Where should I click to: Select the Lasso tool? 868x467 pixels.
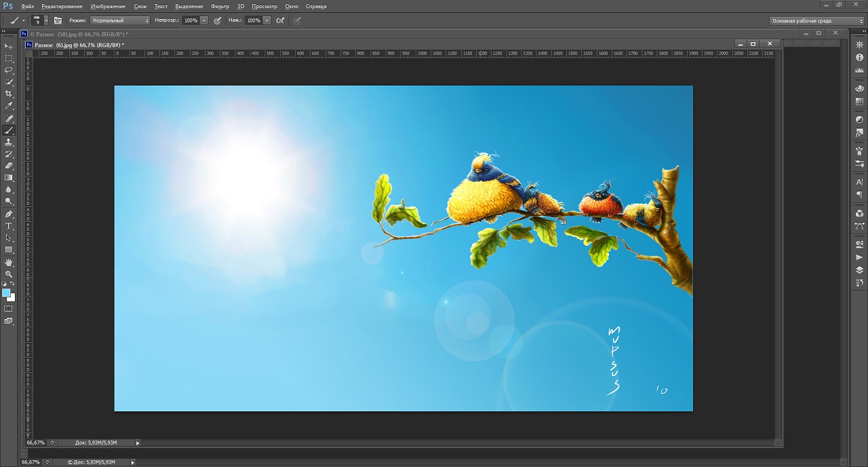point(9,70)
